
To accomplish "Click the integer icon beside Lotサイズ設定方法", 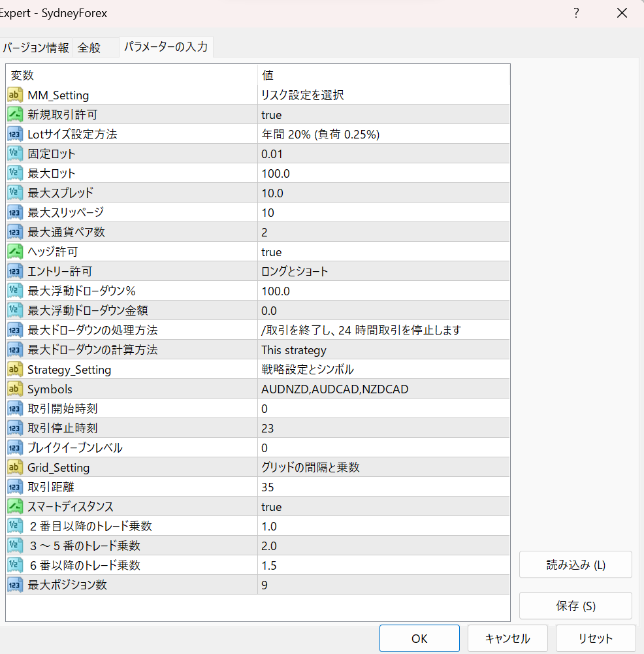I will [x=14, y=134].
